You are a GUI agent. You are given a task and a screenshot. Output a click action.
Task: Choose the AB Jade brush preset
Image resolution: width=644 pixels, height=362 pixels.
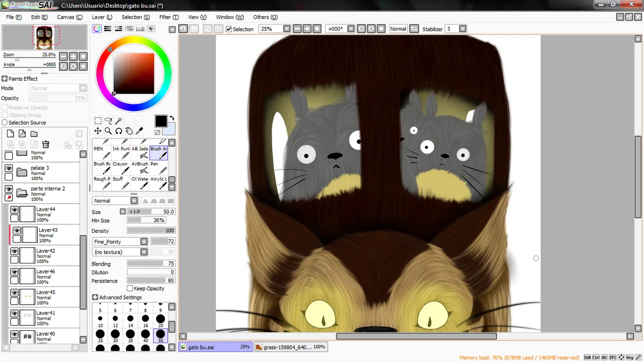click(139, 152)
